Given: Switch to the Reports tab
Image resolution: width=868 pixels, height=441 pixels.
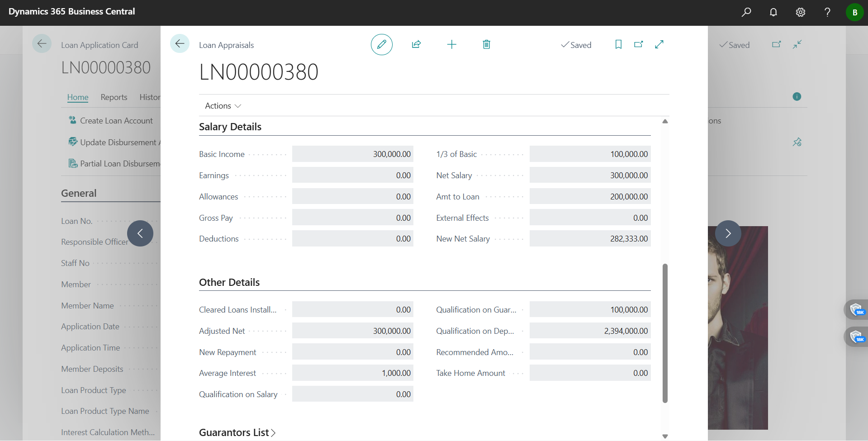Looking at the screenshot, I should coord(114,97).
